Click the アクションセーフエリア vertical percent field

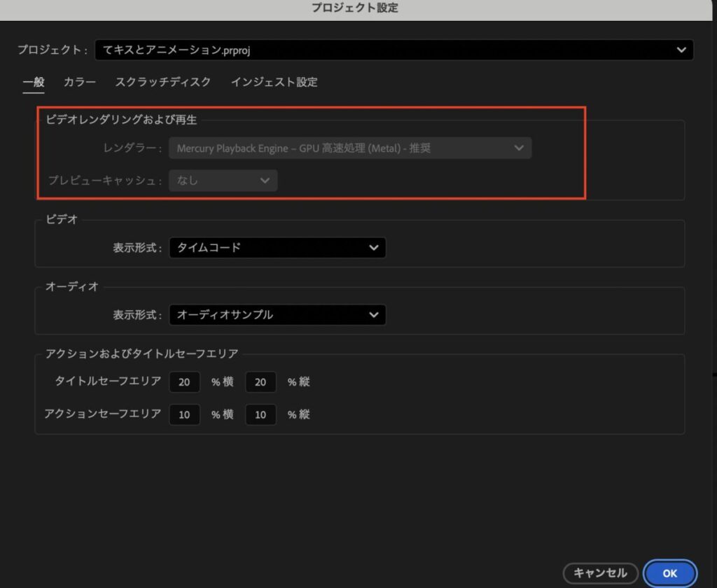[x=260, y=414]
